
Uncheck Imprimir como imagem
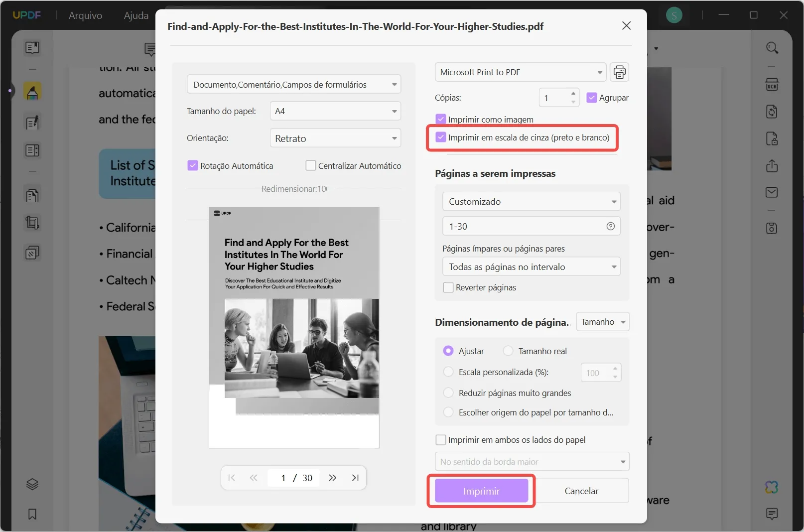(441, 119)
